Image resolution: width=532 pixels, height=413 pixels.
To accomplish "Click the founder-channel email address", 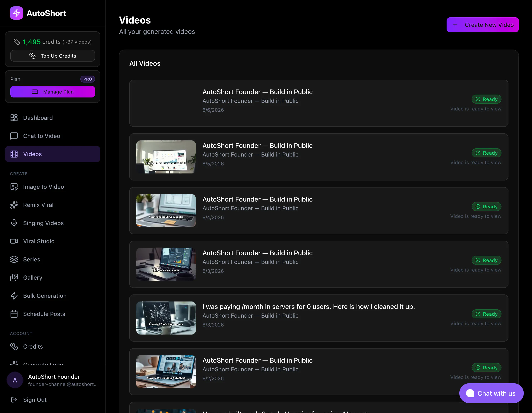I will (63, 384).
